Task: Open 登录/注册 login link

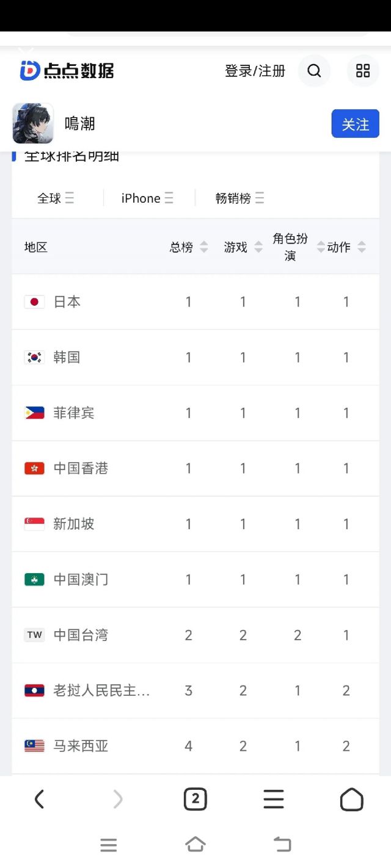Action: click(255, 71)
